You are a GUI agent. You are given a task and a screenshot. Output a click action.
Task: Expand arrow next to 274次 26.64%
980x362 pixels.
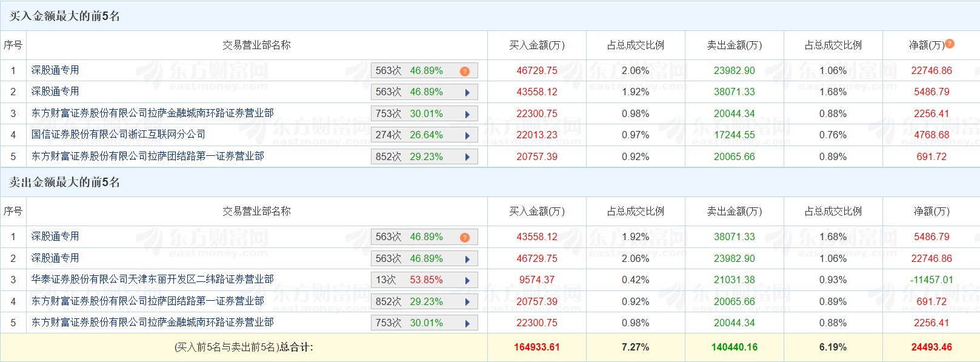click(x=467, y=136)
